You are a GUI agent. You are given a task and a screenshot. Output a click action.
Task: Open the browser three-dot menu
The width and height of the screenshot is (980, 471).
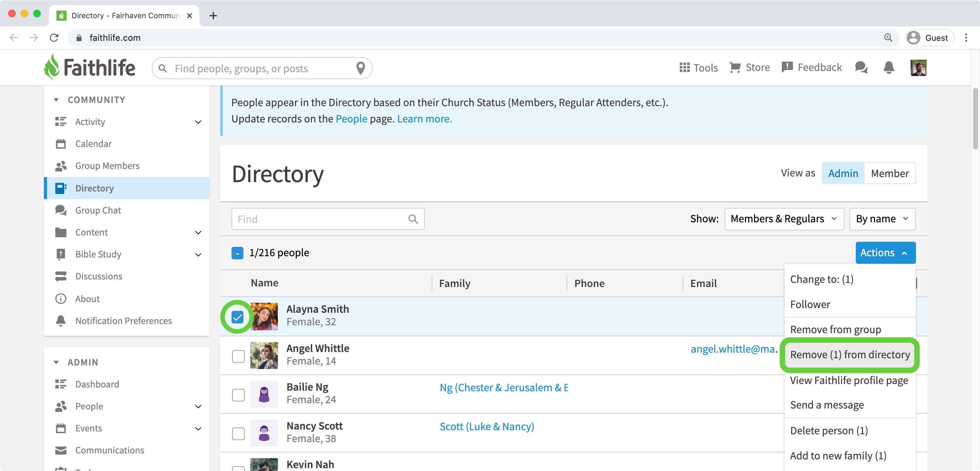click(966, 37)
